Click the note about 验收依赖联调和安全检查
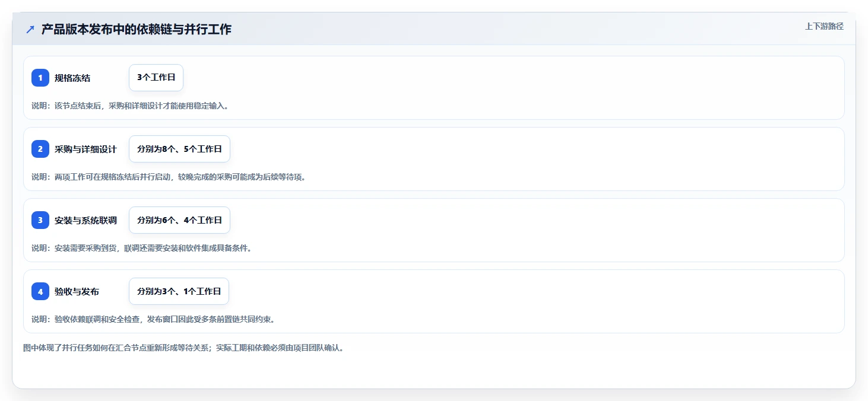 (x=153, y=319)
